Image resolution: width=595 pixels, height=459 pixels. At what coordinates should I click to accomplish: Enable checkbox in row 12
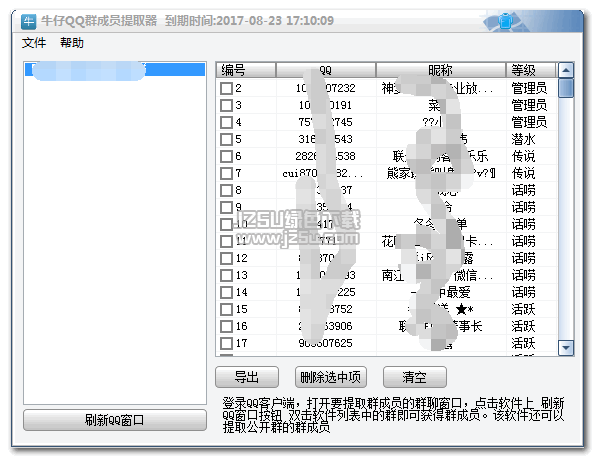point(226,258)
